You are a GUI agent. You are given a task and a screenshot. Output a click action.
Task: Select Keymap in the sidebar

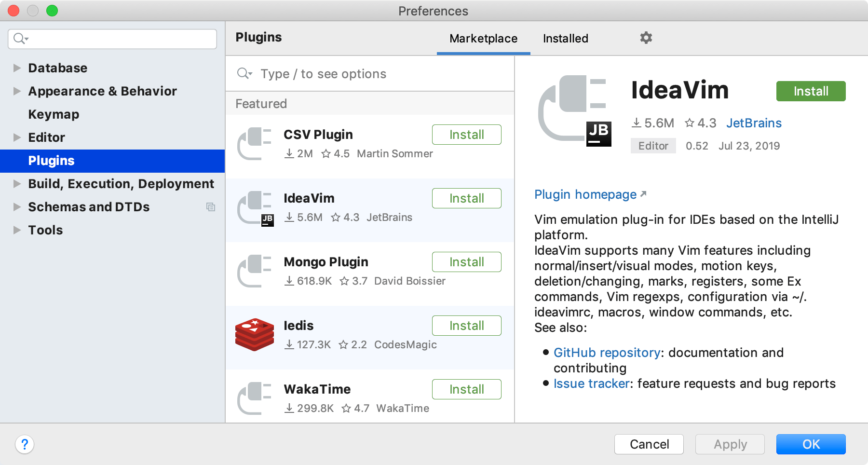(x=54, y=114)
